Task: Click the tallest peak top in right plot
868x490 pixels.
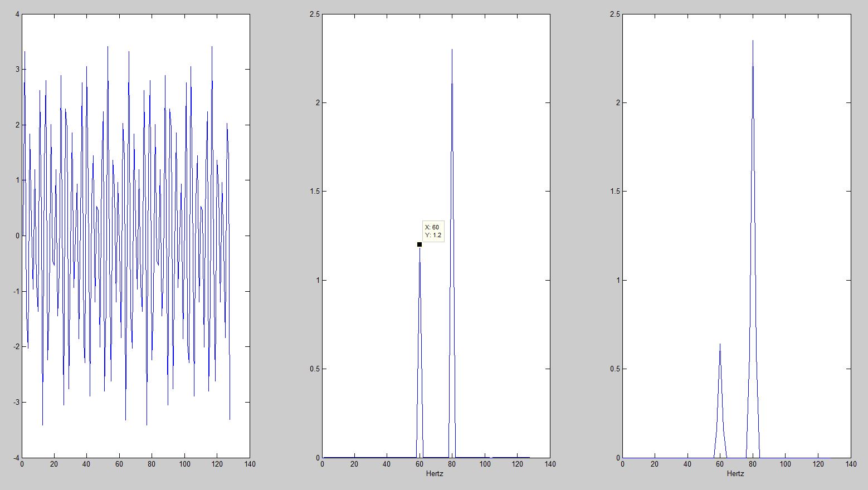Action: tap(753, 41)
